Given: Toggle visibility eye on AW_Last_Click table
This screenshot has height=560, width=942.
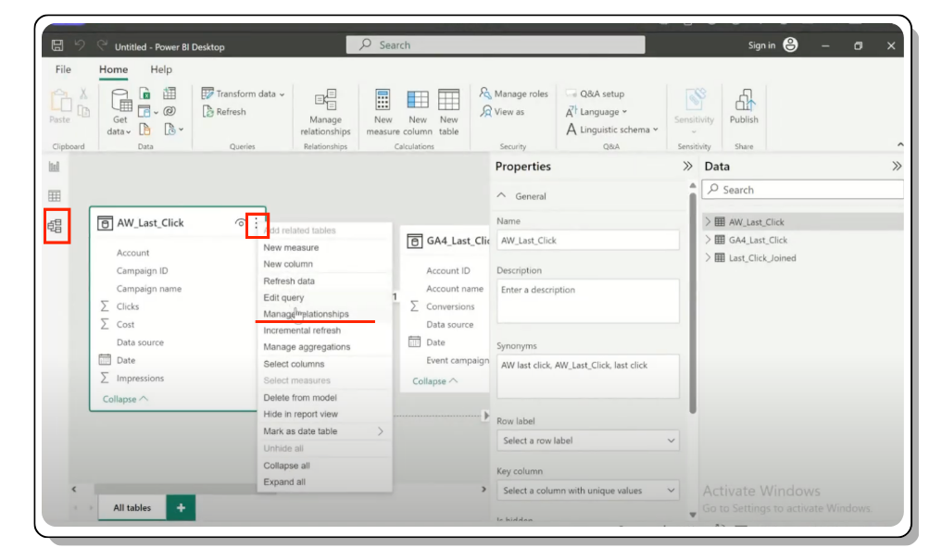Looking at the screenshot, I should pyautogui.click(x=240, y=223).
